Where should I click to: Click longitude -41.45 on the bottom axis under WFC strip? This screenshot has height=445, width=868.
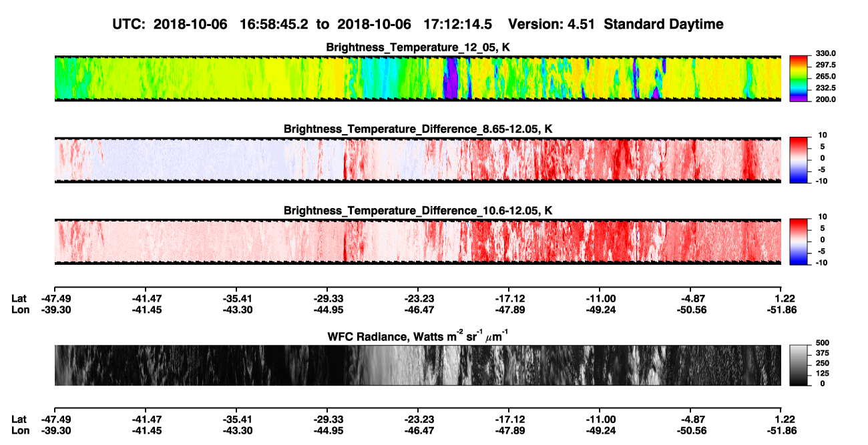[146, 430]
